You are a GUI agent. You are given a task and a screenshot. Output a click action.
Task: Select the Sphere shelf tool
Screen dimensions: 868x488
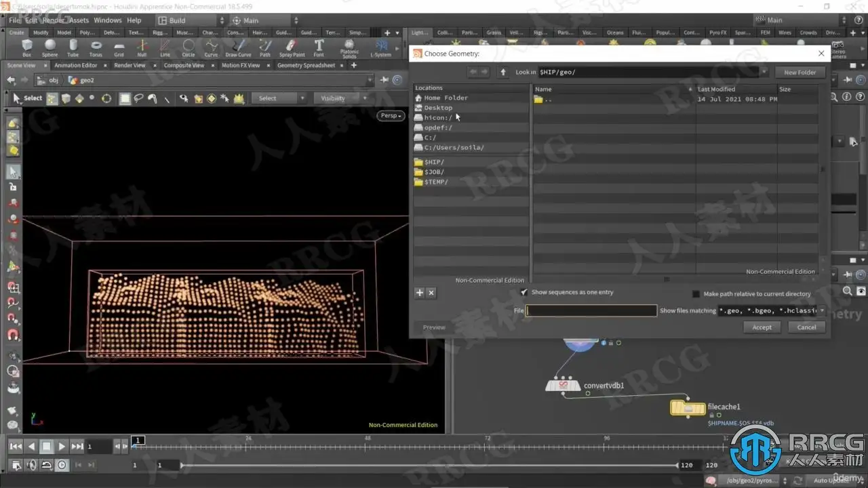point(50,47)
